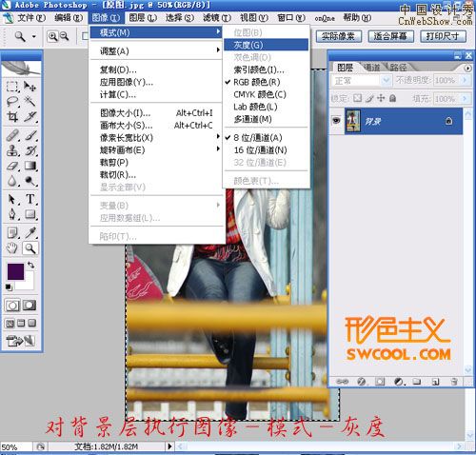Select the Lasso tool
Screen dimensions: 476x455
(x=12, y=102)
